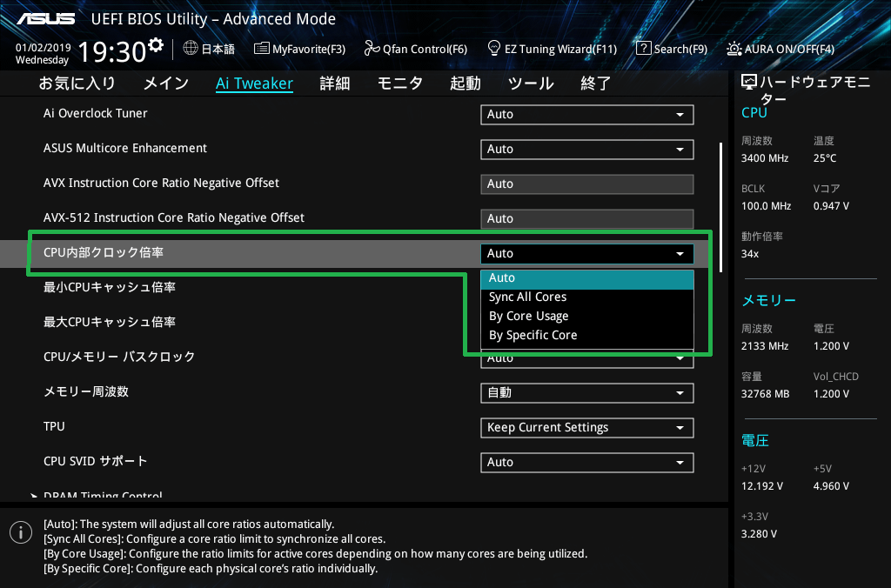Open the メモリー周波数 dropdown
The width and height of the screenshot is (891, 588).
tap(587, 392)
